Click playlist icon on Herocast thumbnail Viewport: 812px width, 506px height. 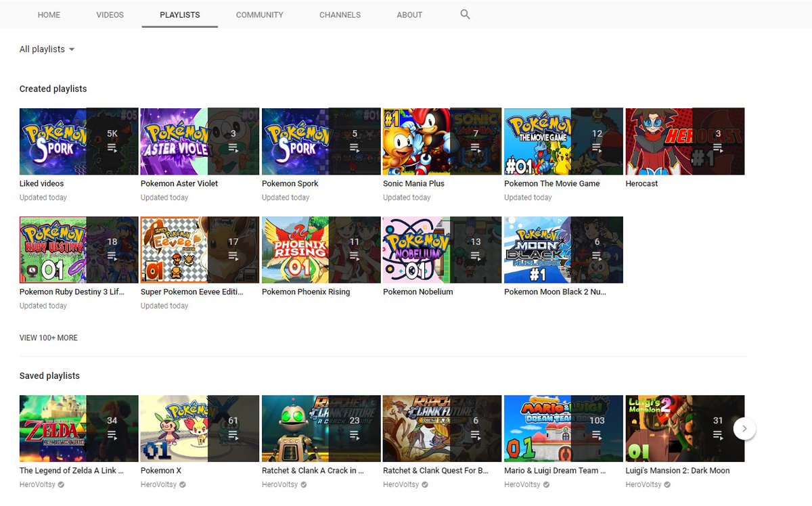tap(718, 147)
